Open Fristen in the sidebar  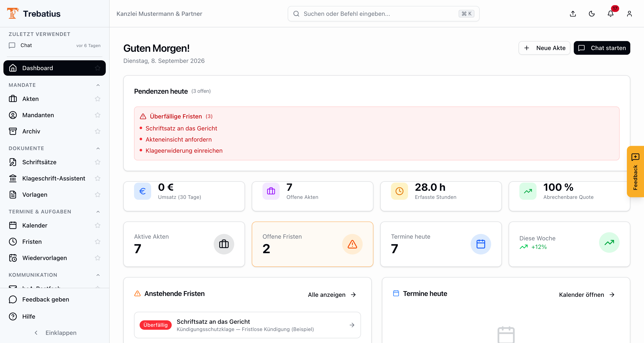coord(55,242)
